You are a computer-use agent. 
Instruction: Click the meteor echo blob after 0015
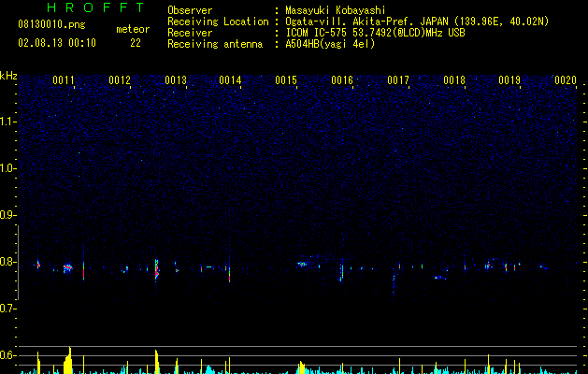pyautogui.click(x=302, y=264)
